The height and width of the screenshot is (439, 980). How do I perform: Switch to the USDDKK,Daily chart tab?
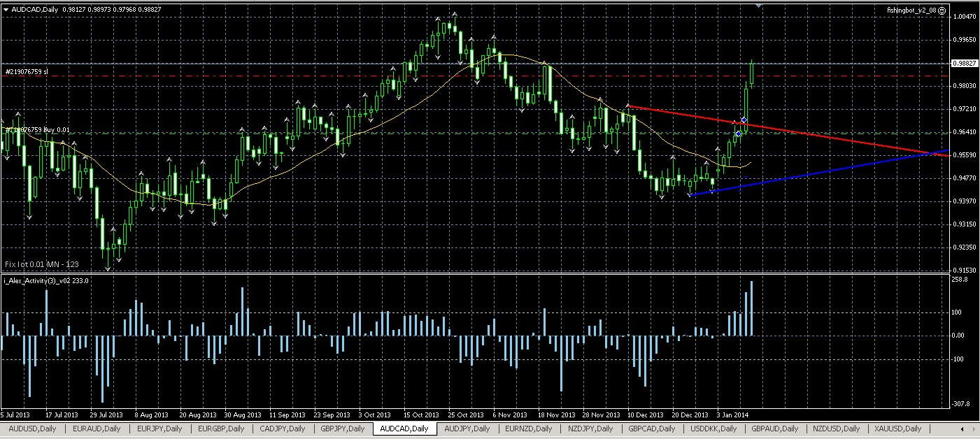click(713, 429)
